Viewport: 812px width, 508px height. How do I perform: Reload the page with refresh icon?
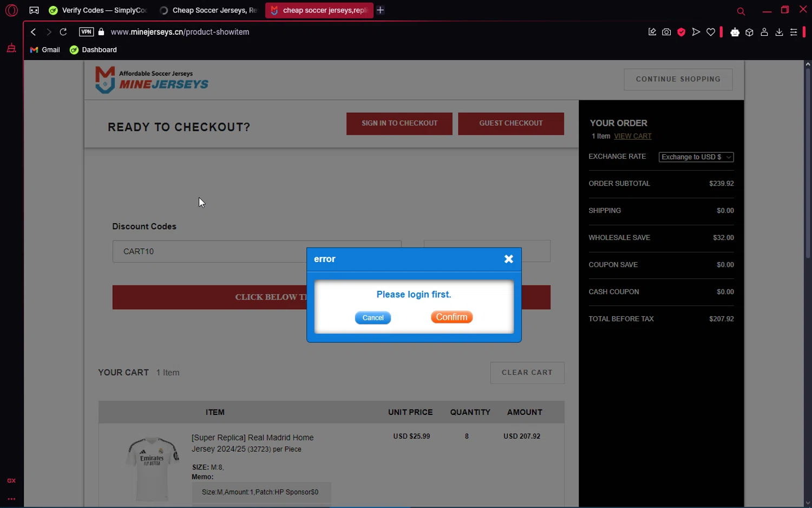[63, 32]
